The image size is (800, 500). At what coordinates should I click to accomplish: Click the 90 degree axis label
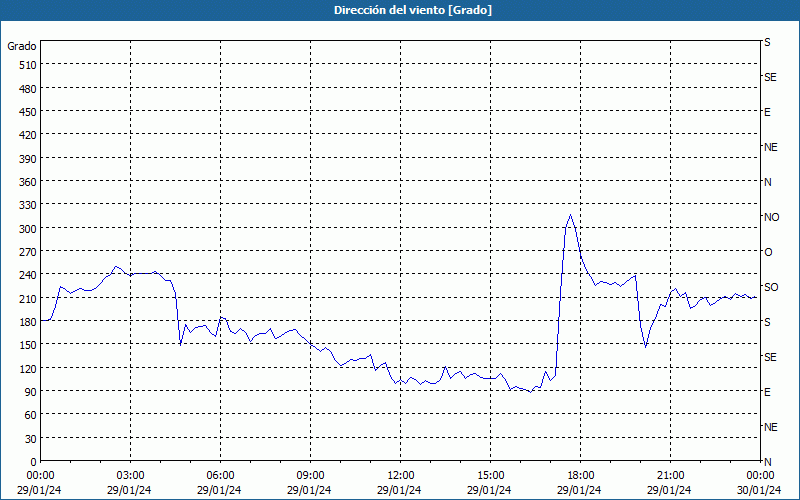(x=31, y=392)
